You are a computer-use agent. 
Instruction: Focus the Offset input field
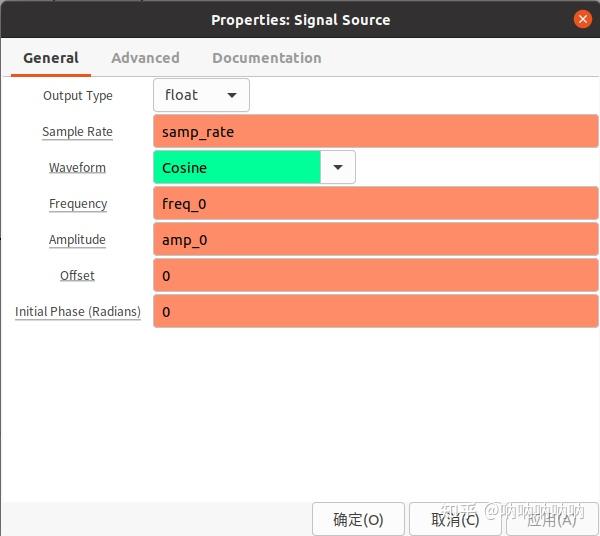(x=375, y=276)
